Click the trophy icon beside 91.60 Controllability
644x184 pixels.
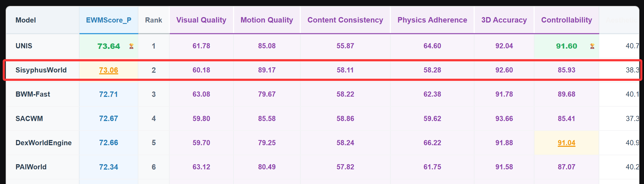coord(592,46)
